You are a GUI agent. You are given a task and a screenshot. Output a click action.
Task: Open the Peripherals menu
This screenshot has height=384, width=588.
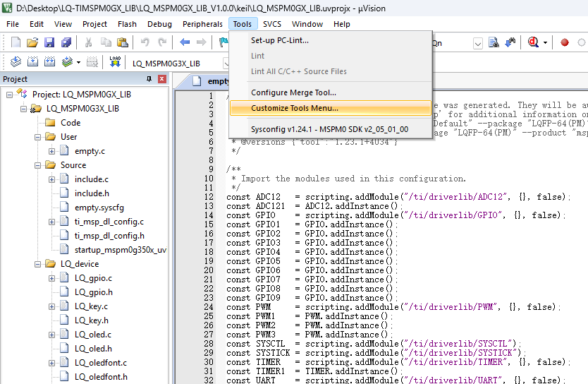[202, 24]
